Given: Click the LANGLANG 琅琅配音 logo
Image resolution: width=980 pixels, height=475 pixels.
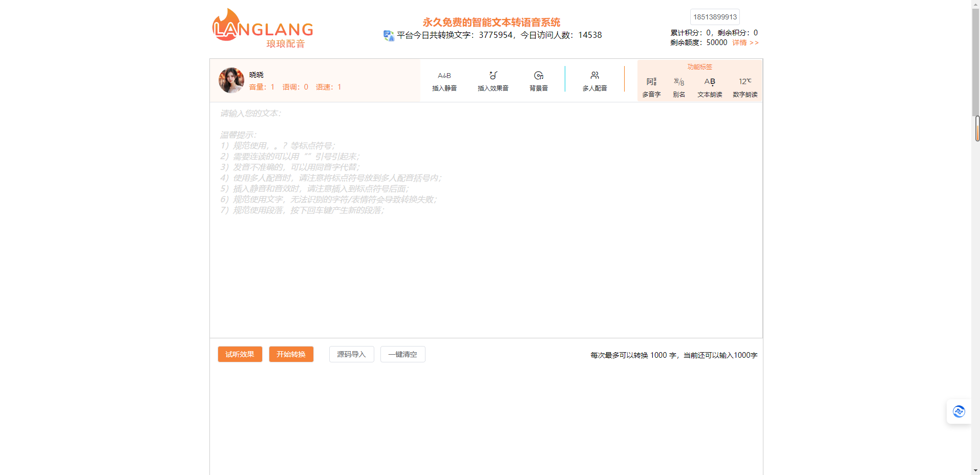Looking at the screenshot, I should (x=263, y=29).
